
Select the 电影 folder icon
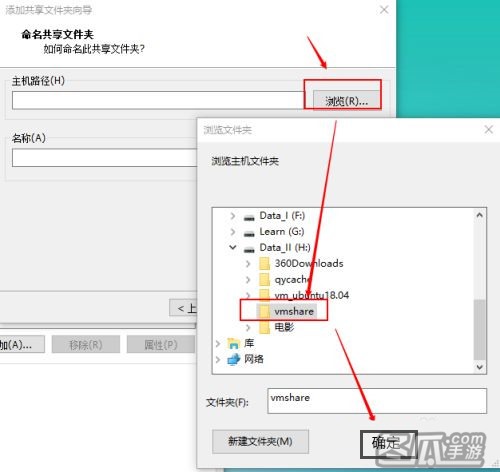(264, 327)
